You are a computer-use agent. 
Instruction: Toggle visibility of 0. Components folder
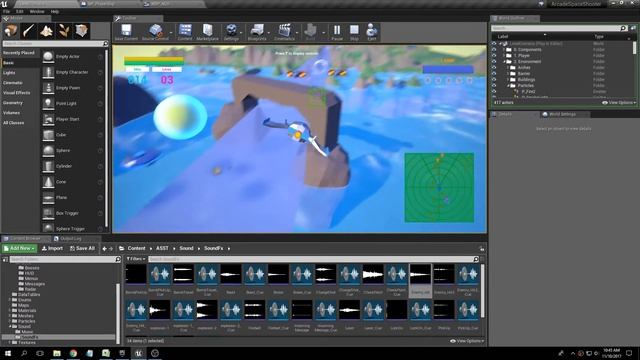(x=494, y=49)
